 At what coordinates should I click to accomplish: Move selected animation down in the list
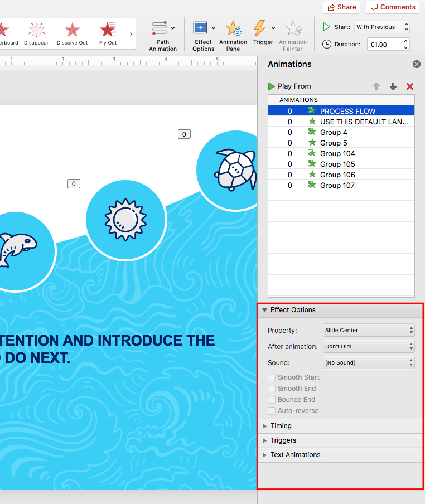(x=393, y=86)
